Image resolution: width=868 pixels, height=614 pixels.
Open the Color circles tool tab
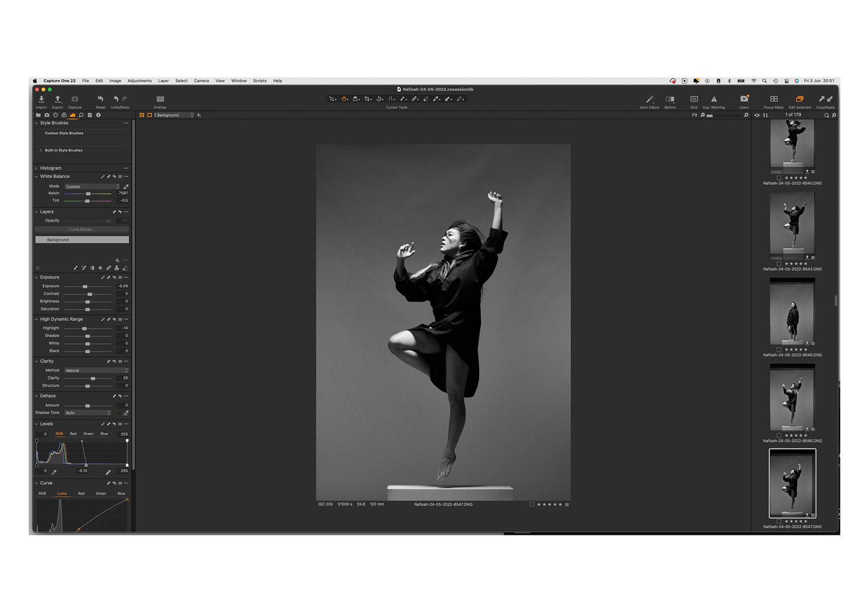[x=64, y=115]
